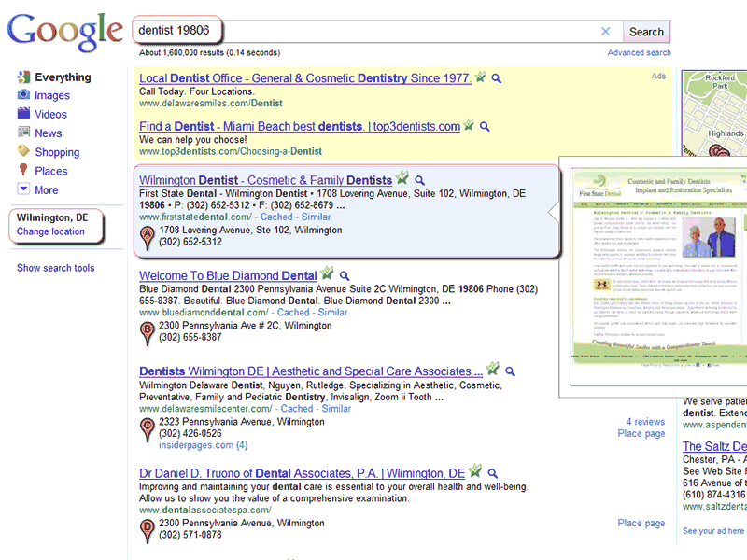Click map marker A for 1708 Lovering Avenue
The height and width of the screenshot is (560, 747).
(x=148, y=237)
